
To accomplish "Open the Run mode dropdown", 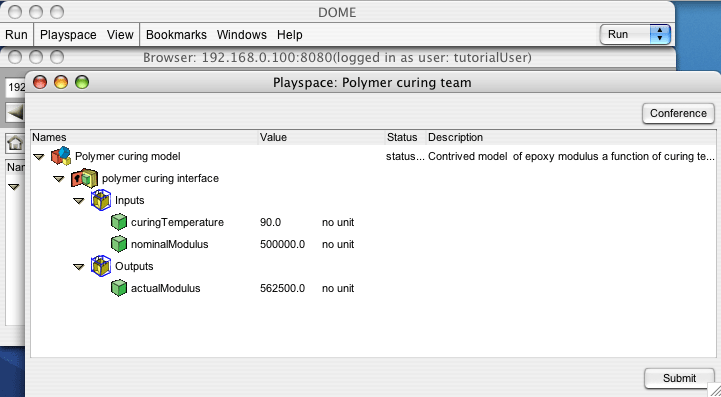I will point(635,35).
